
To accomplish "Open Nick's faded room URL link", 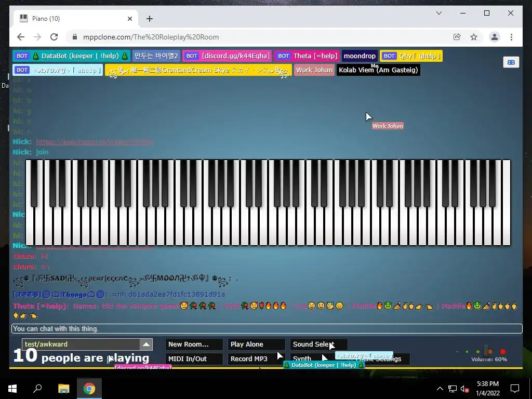I will (95, 142).
